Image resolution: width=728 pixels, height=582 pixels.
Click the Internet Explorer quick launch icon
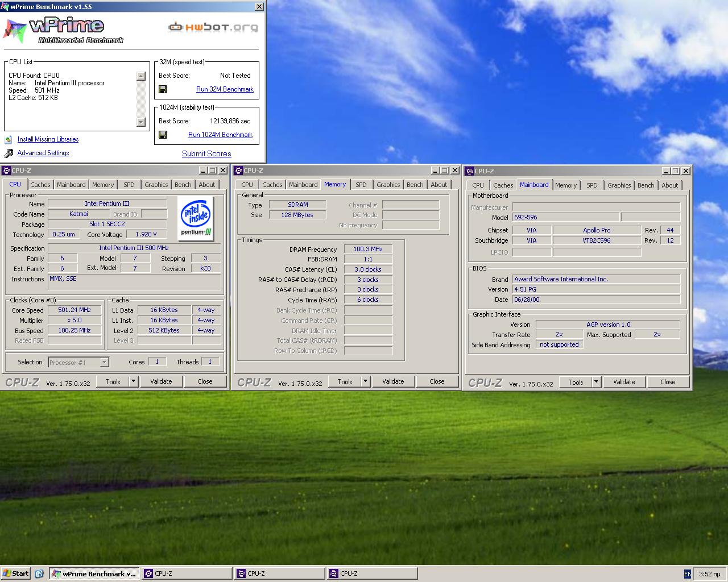[39, 573]
